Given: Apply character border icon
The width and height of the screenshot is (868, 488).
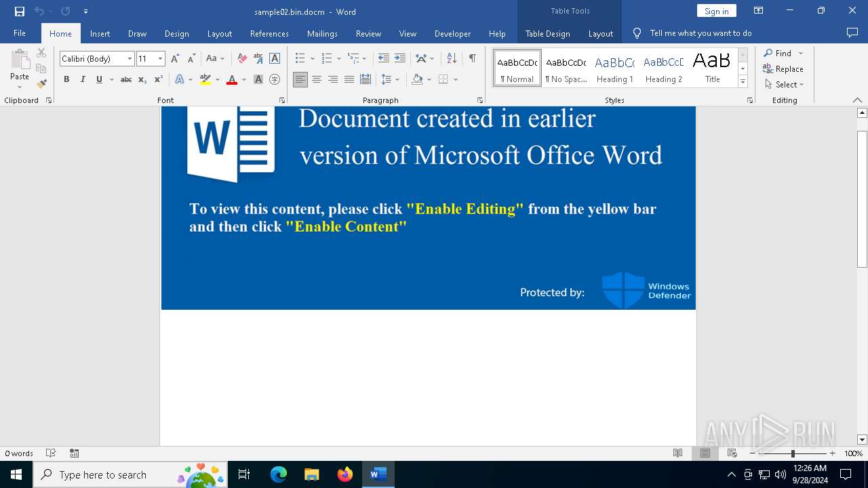Looking at the screenshot, I should tap(275, 59).
